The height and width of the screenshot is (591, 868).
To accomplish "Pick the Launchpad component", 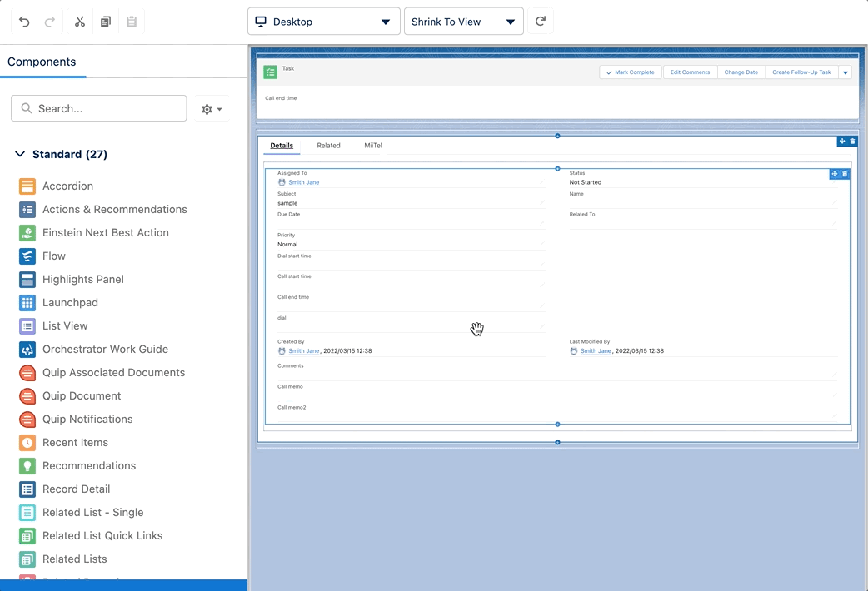I will point(70,303).
